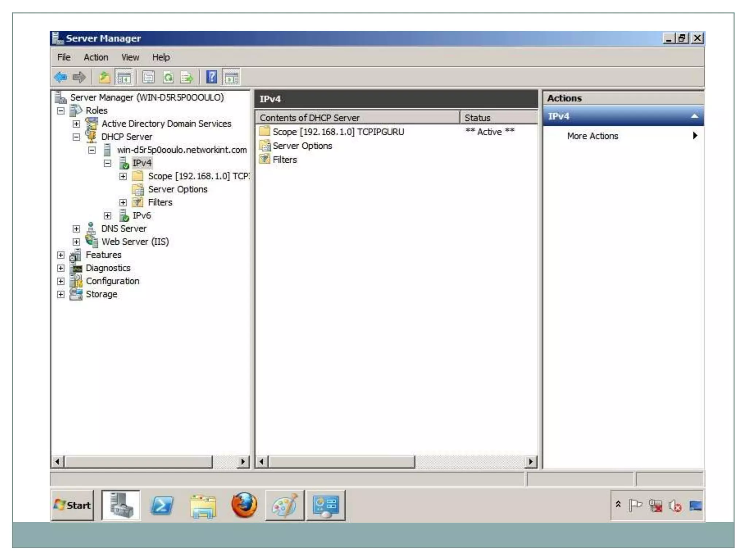Expand the Configuration tree node
This screenshot has height=560, width=747.
[61, 281]
